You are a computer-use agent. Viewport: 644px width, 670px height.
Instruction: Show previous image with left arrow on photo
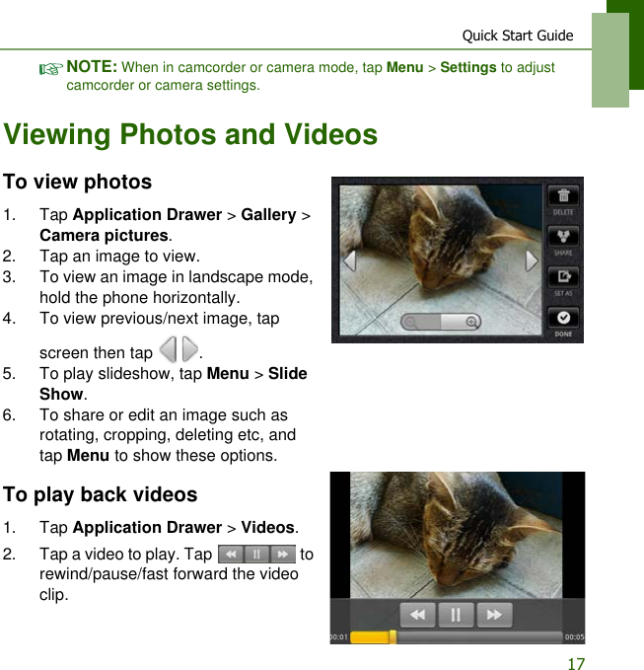[350, 261]
